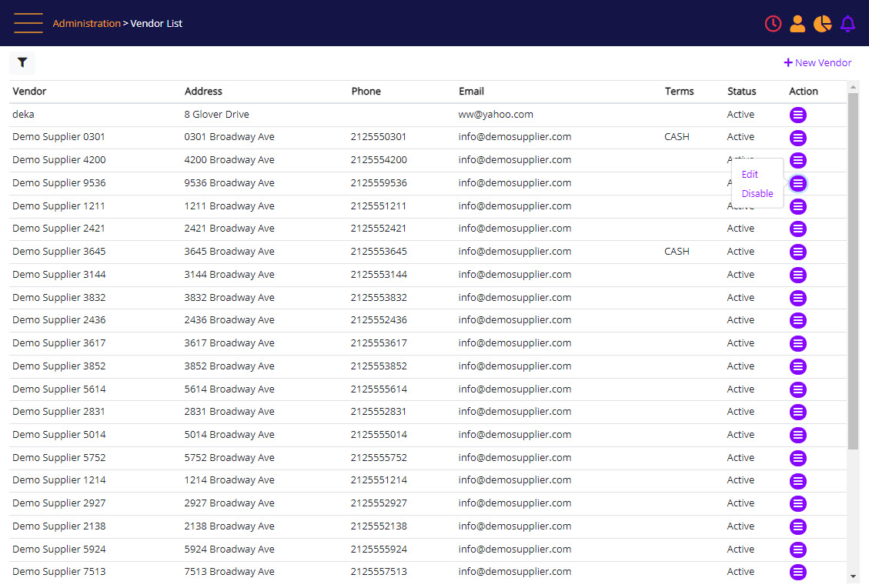Open action menu for Demo Supplier 2421
Image resolution: width=869 pixels, height=588 pixels.
point(797,229)
